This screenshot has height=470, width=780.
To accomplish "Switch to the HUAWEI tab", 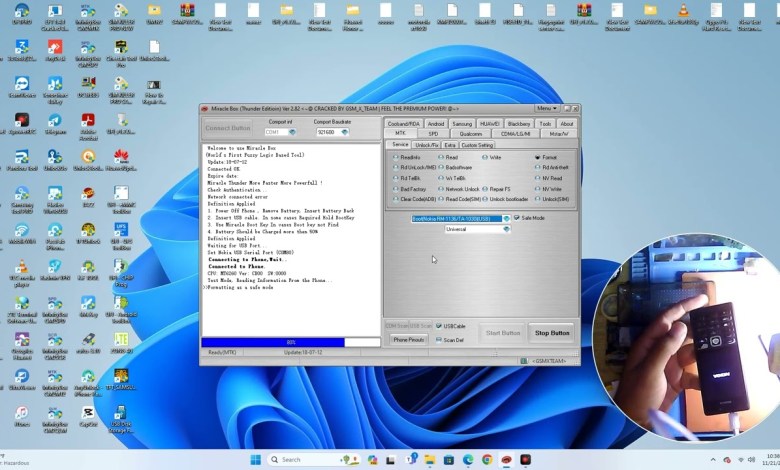I will tap(489, 124).
